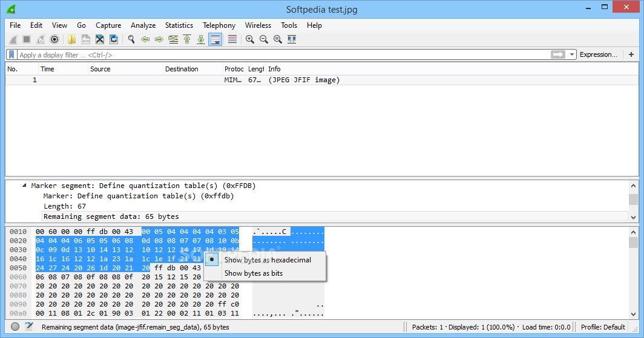Toggle auto scroll during live capture
This screenshot has width=644, height=338.
pyautogui.click(x=215, y=39)
